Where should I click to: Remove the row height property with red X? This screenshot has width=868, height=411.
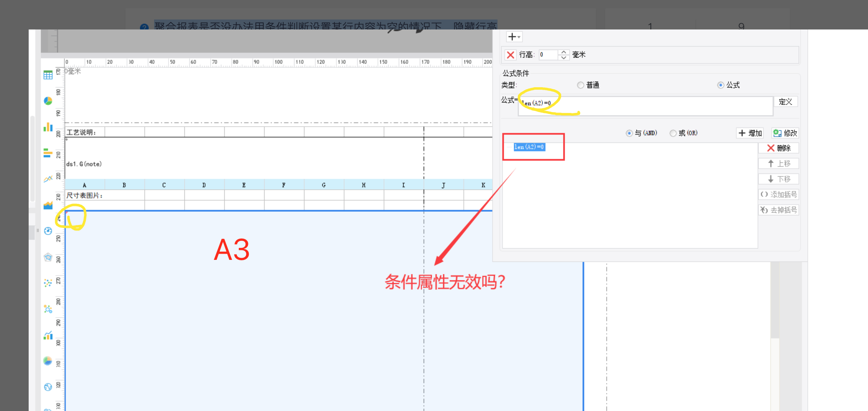coord(510,55)
